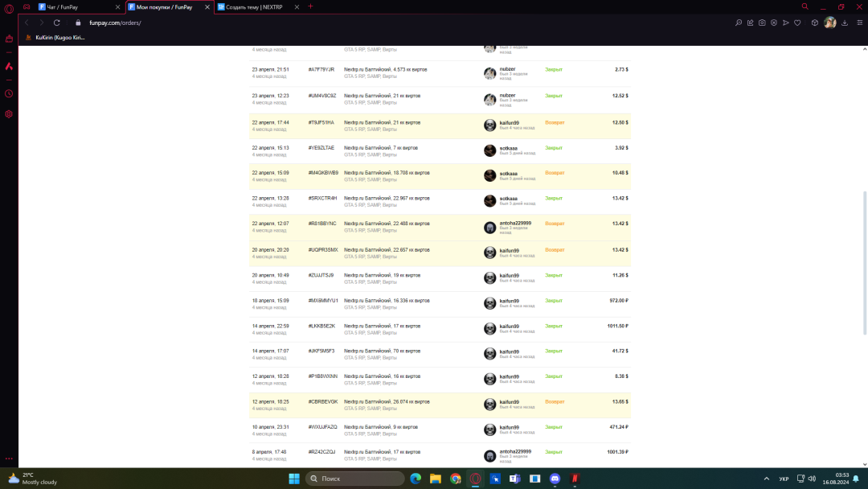Open Discord from the taskbar
Screen dimensions: 868x489
click(555, 479)
